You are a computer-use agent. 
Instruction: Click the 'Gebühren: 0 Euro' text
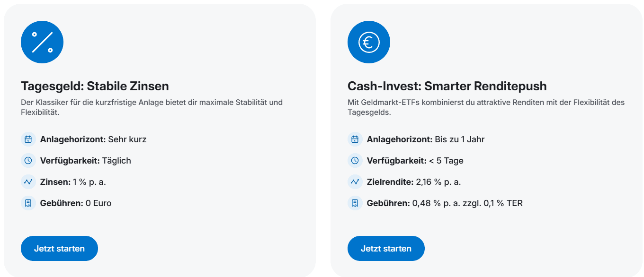click(76, 203)
